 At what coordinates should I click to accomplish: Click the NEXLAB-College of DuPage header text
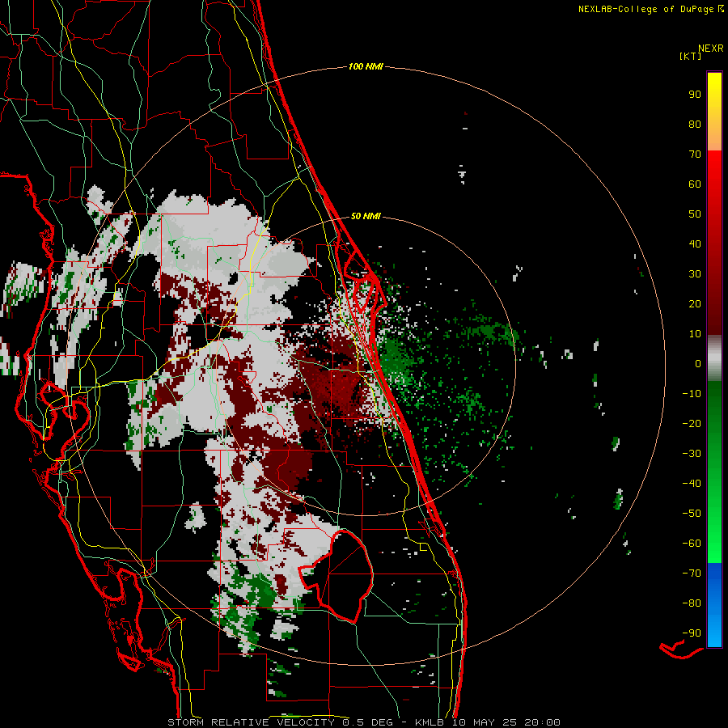[x=650, y=9]
